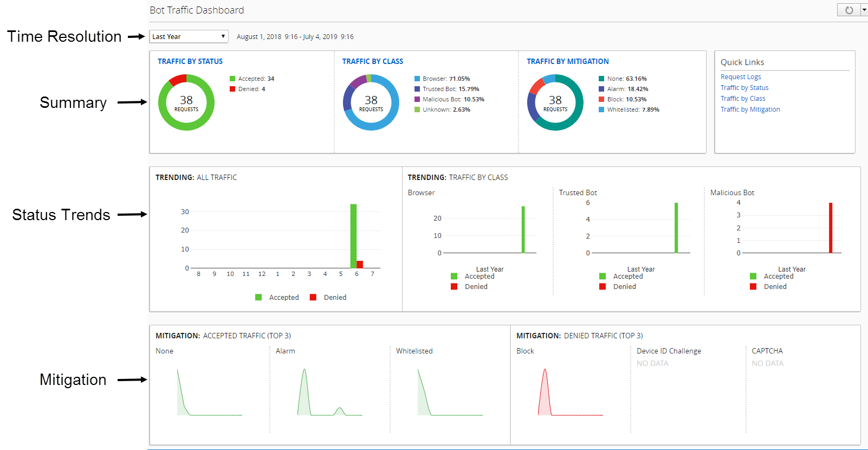
Task: Toggle Denied legend under Malicious Bot chart
Action: tap(753, 287)
